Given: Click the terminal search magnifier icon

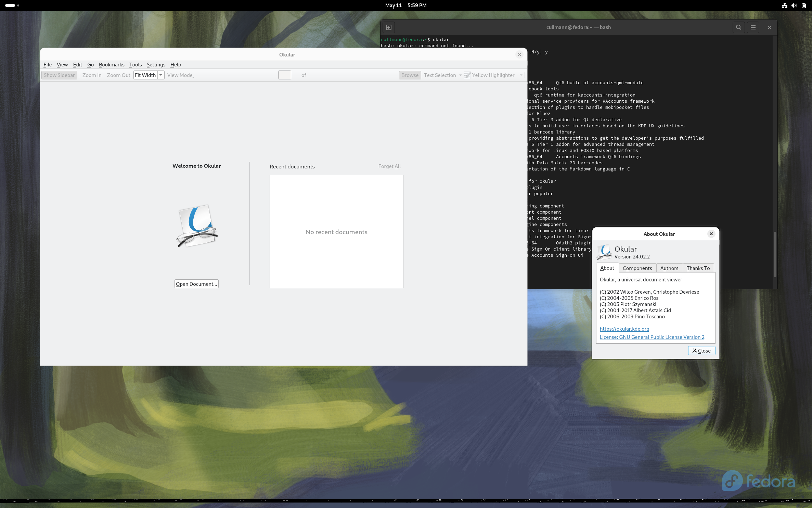Looking at the screenshot, I should pos(738,27).
